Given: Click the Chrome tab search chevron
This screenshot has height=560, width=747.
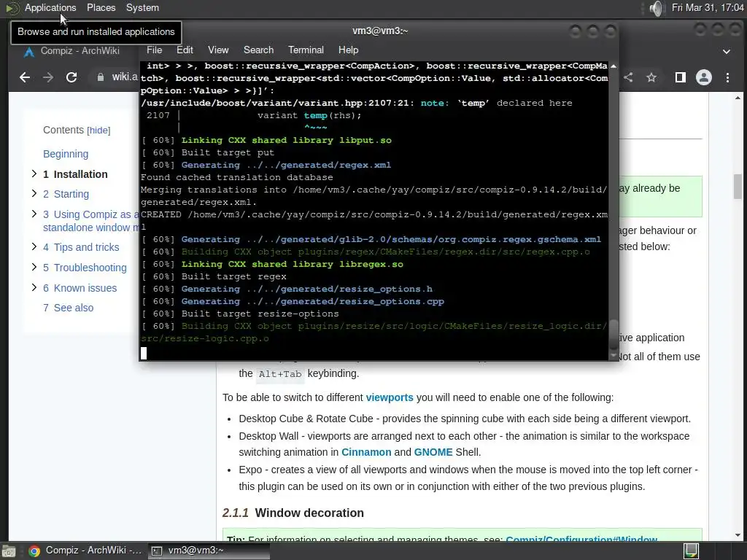Looking at the screenshot, I should click(x=727, y=52).
